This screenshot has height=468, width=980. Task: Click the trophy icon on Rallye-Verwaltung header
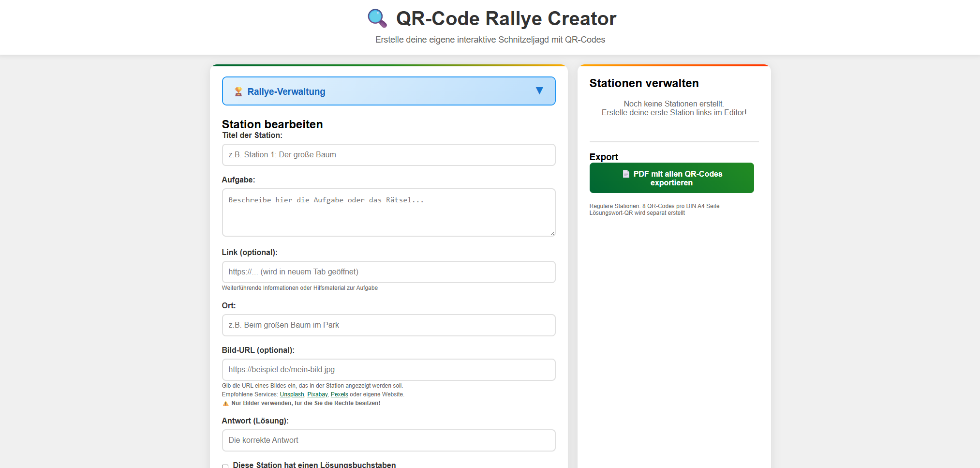coord(238,91)
